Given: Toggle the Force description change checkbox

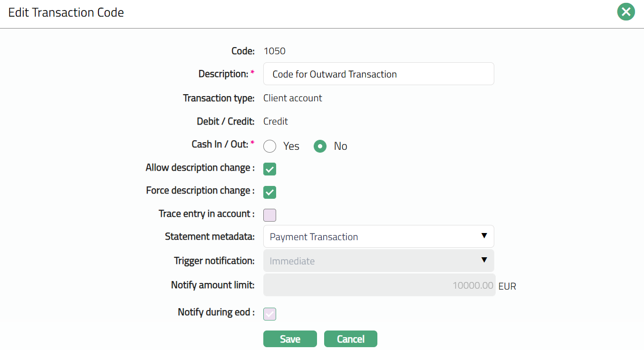Looking at the screenshot, I should [x=270, y=192].
